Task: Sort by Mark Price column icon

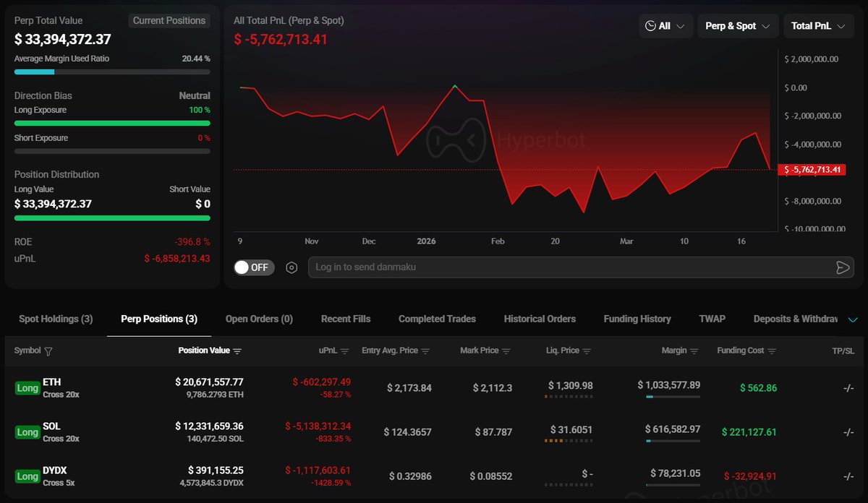Action: 506,351
